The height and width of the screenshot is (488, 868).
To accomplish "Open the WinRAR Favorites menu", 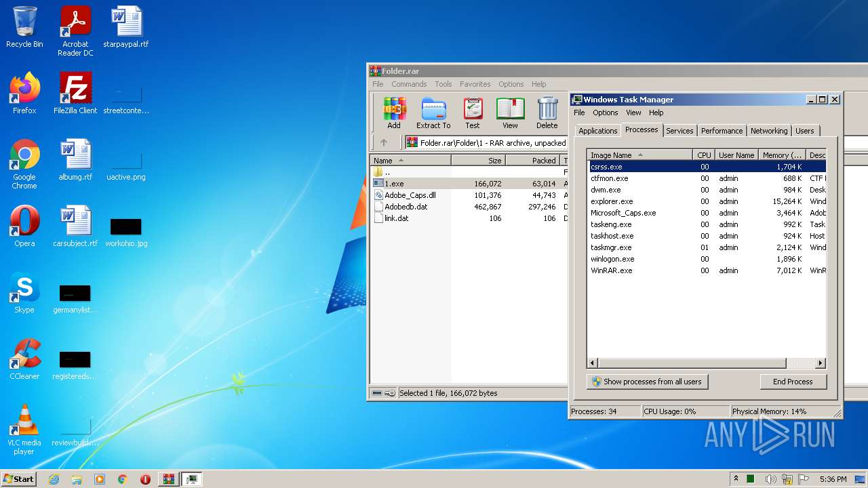I will click(x=475, y=84).
